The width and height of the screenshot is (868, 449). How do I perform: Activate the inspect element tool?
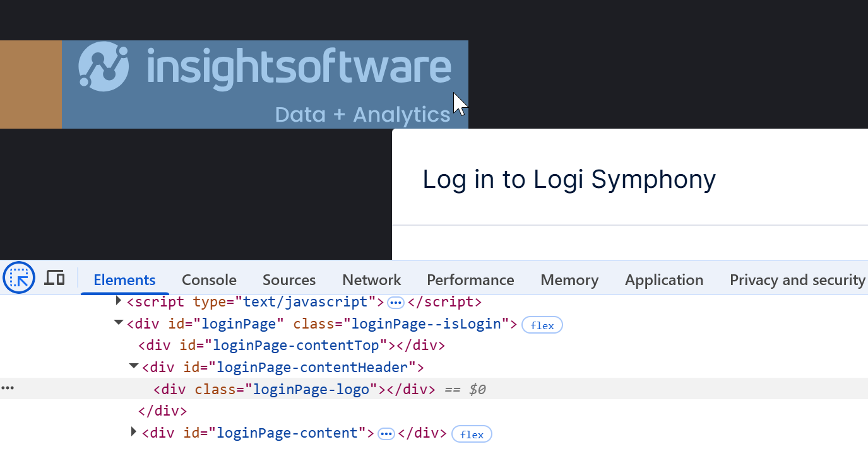[x=18, y=277]
